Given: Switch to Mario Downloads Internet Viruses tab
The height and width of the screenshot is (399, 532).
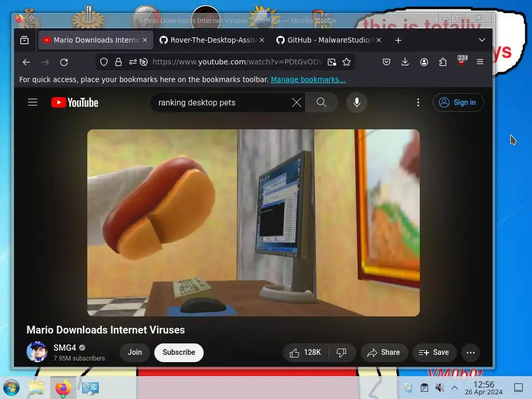Looking at the screenshot, I should pos(96,40).
